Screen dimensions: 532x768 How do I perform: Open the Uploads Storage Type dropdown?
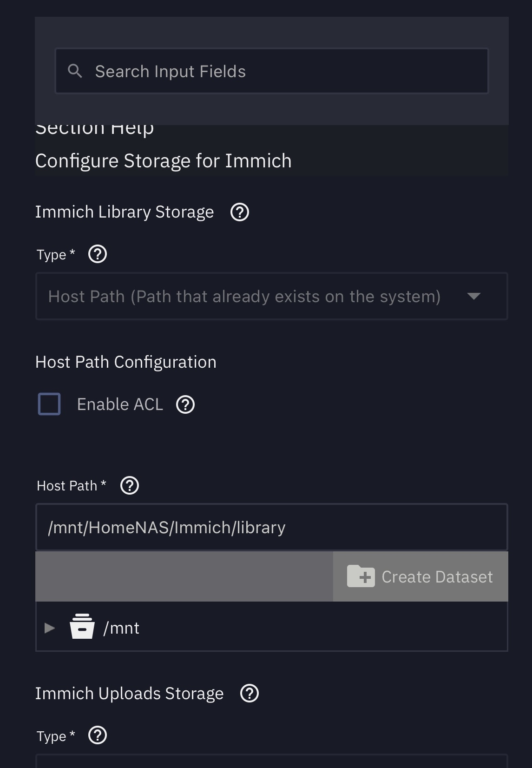coord(272,761)
